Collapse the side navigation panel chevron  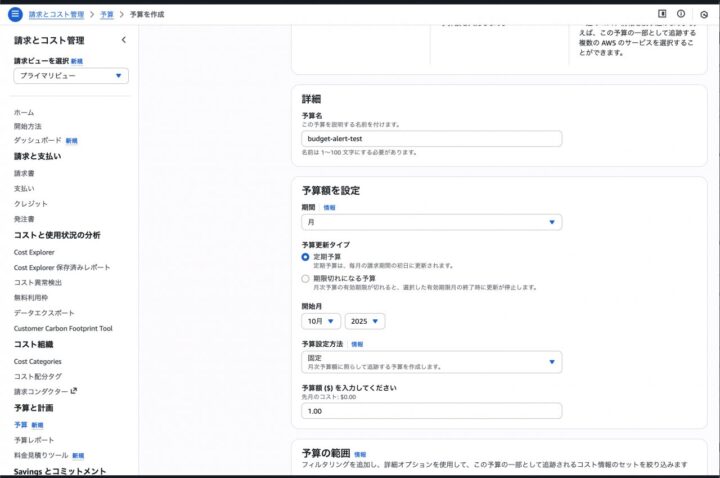[123, 40]
